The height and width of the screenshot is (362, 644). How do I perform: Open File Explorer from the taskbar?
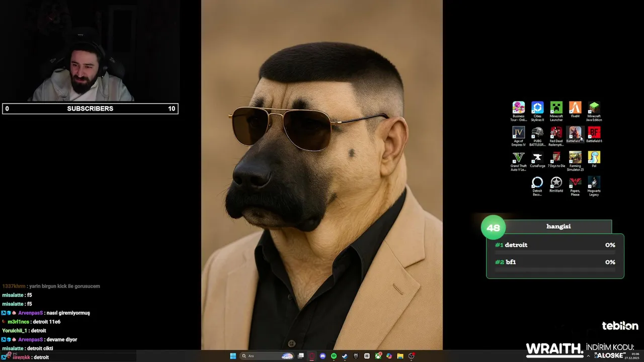pos(400,356)
